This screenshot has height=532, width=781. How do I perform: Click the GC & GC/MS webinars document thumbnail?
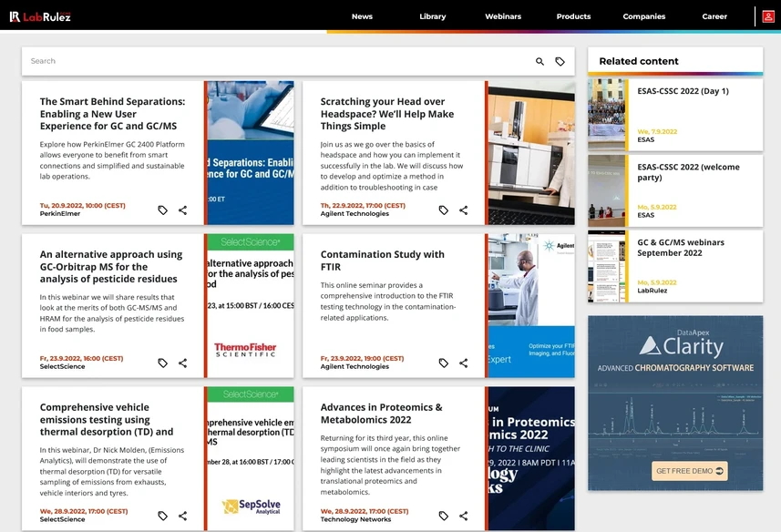[606, 266]
